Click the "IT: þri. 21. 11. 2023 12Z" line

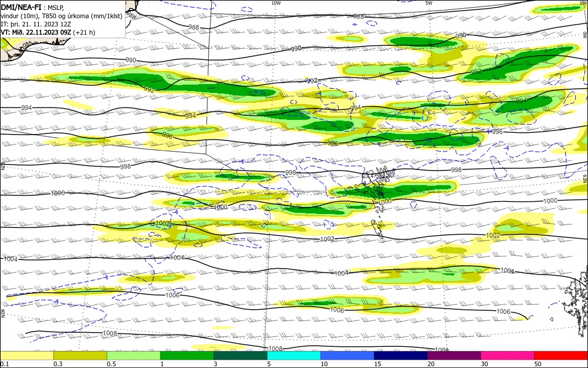click(x=36, y=24)
